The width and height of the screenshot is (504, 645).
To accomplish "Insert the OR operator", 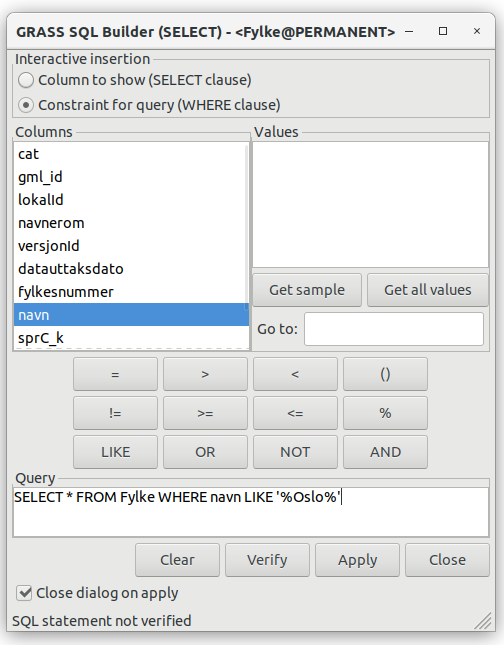I will (x=205, y=452).
